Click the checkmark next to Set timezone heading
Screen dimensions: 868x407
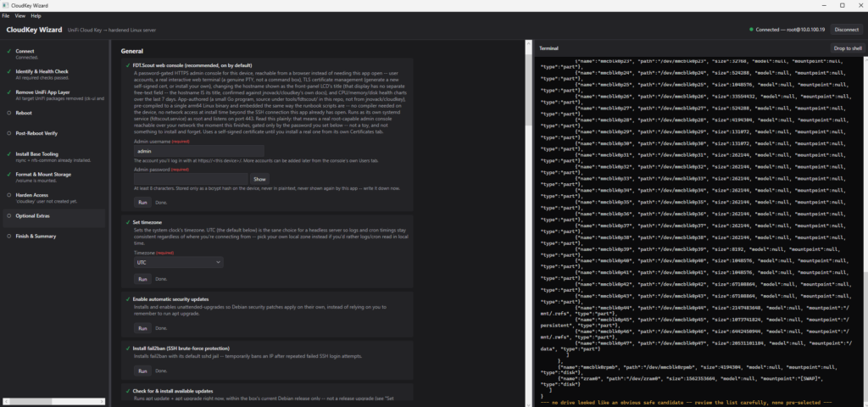(x=128, y=222)
